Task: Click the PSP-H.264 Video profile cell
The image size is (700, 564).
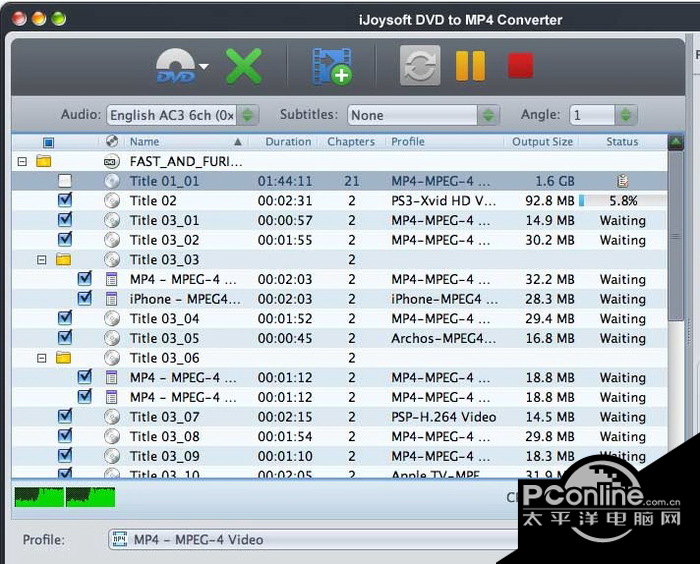Action: 443,417
